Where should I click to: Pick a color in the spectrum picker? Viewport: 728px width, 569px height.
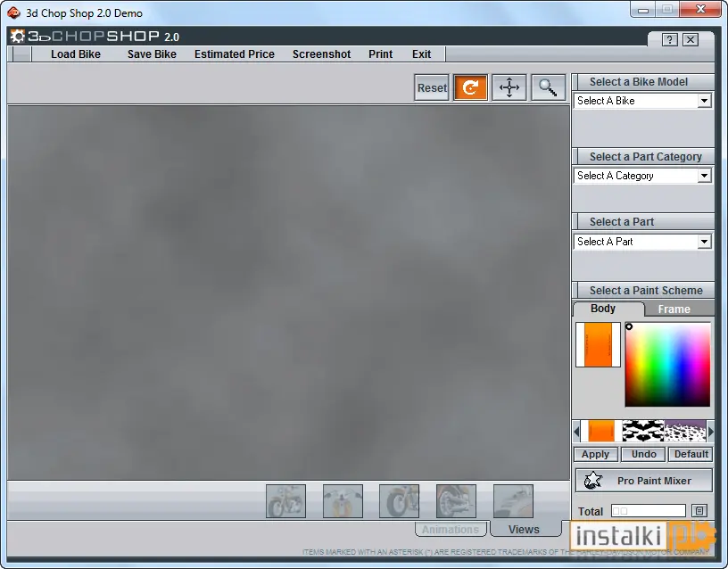(x=667, y=365)
